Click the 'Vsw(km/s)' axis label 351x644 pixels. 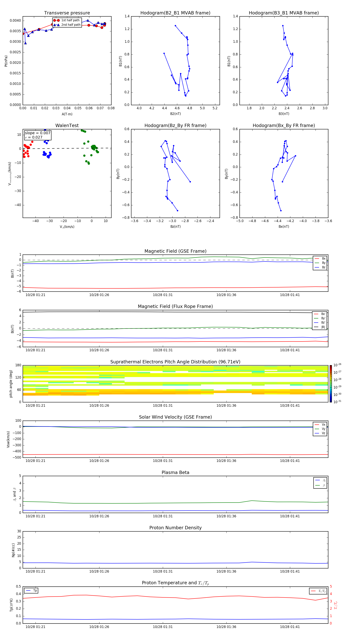tap(8, 439)
